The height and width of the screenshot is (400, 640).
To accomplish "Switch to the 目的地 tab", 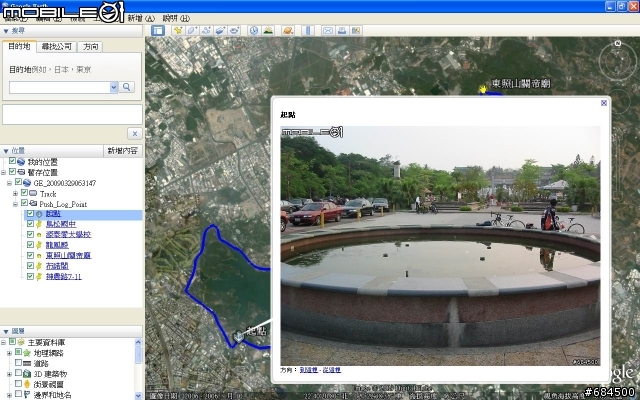I will (x=19, y=47).
